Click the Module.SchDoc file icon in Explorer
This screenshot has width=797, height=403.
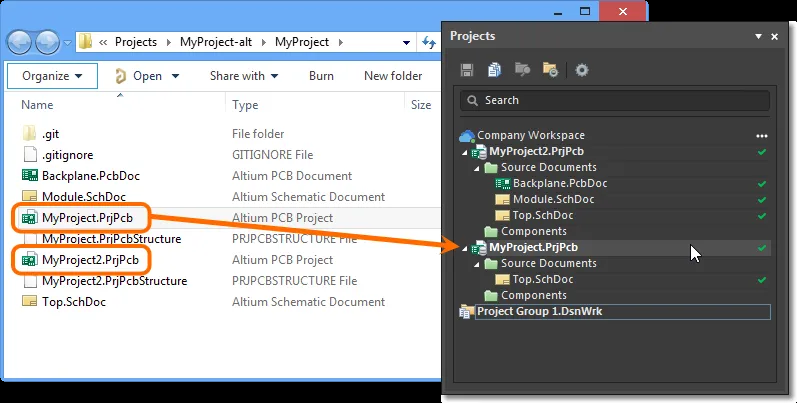30,196
